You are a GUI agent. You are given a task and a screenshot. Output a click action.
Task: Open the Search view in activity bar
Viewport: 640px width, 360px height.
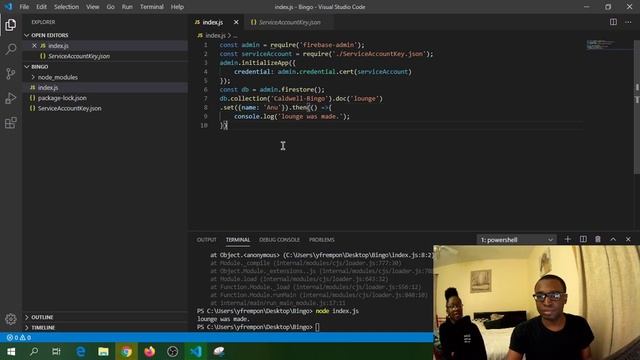(x=11, y=49)
